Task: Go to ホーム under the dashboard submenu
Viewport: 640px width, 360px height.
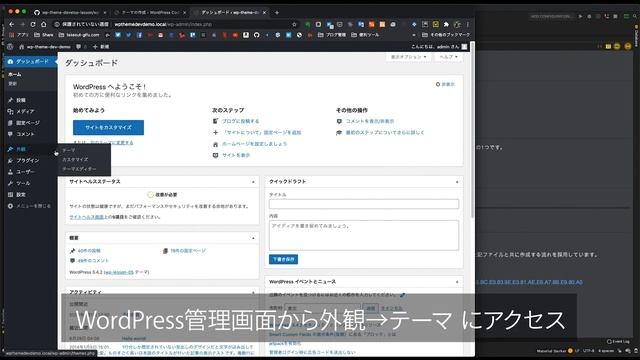Action: point(15,74)
